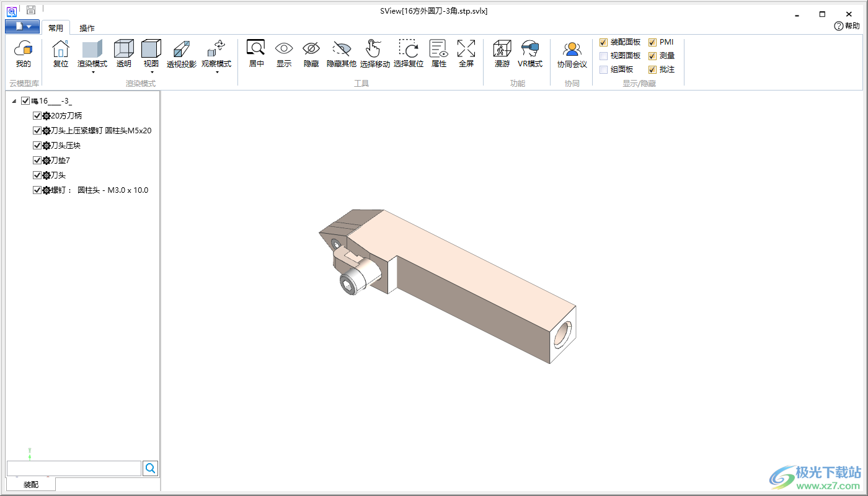Screen dimensions: 868x496
Task: Enable the 组面板 checkbox
Action: coord(604,69)
